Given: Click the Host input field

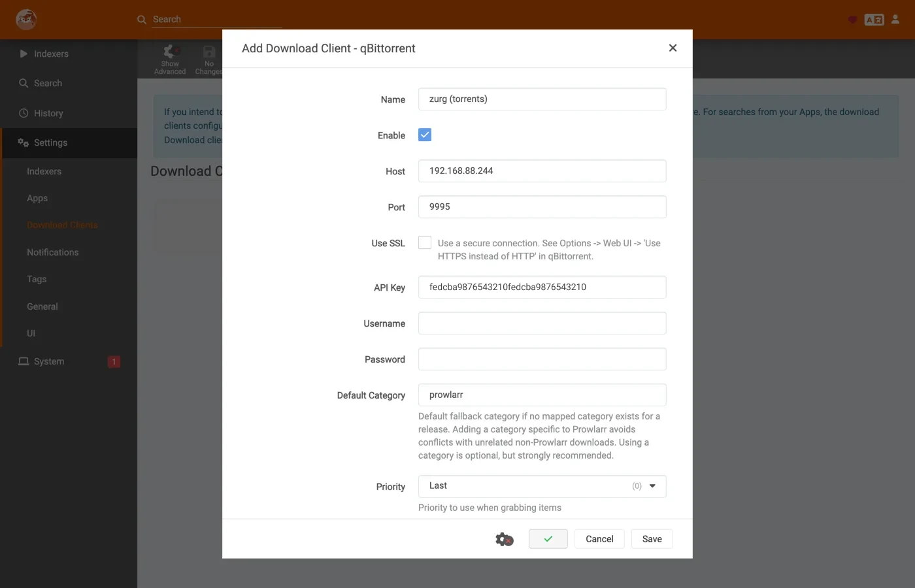Looking at the screenshot, I should tap(542, 171).
